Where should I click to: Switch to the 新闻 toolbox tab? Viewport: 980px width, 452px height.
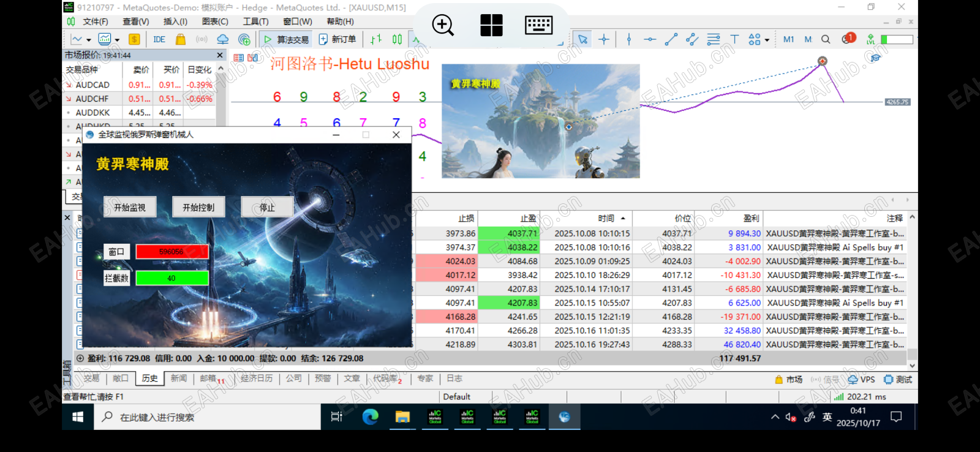pos(179,379)
